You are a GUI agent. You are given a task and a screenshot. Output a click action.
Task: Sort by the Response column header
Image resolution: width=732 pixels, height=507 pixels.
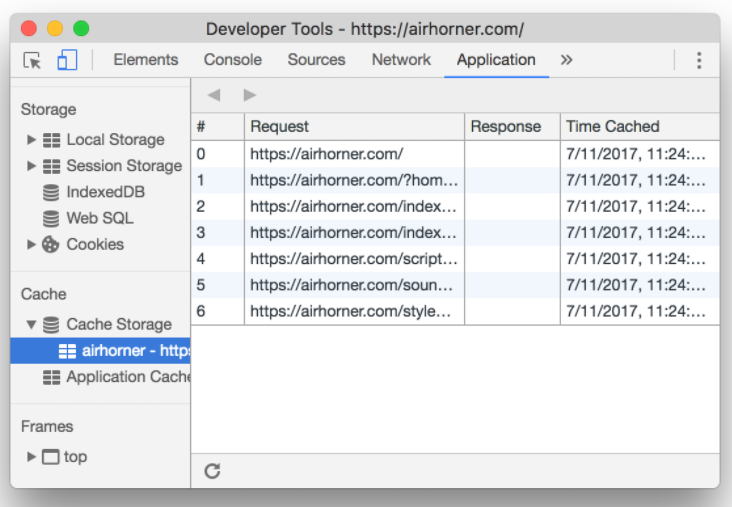[512, 127]
